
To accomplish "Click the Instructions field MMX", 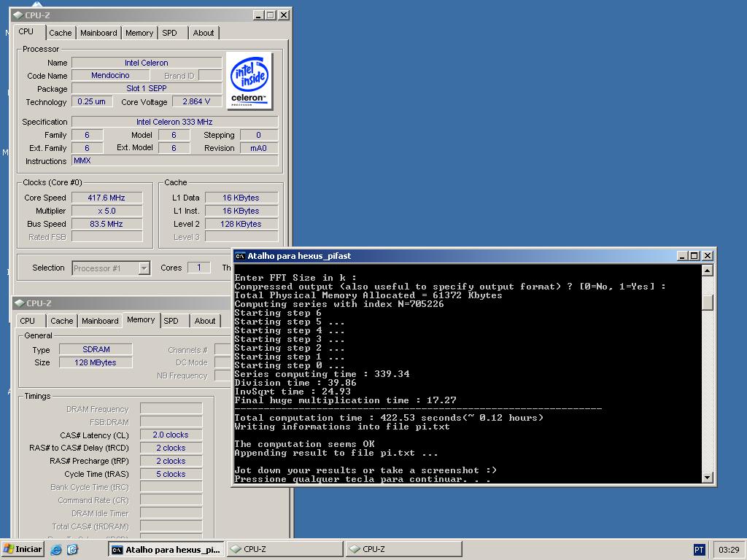I will coord(174,161).
